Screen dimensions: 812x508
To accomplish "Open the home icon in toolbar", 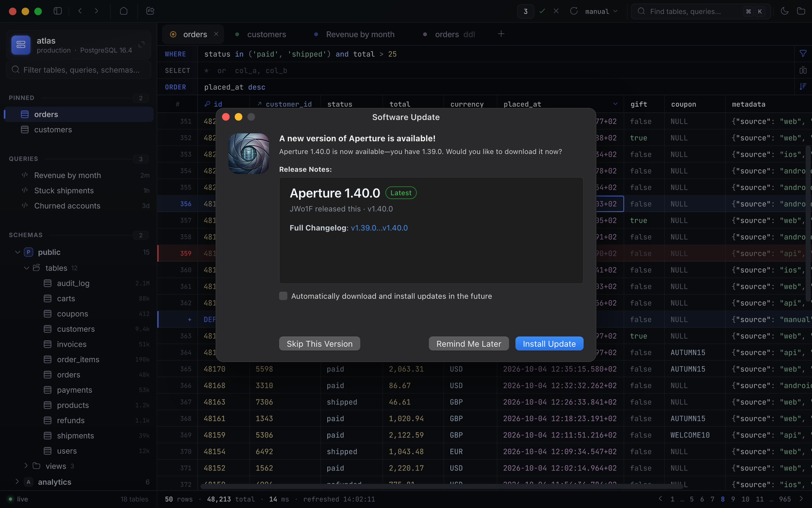I will click(123, 11).
